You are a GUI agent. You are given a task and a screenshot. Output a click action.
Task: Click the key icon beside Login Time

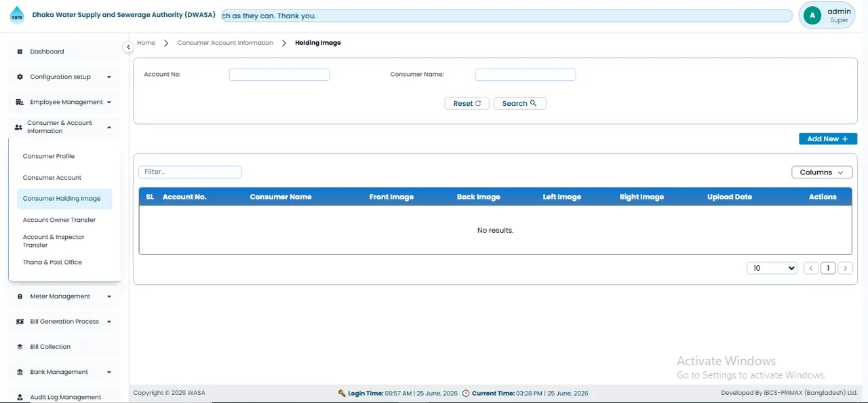(342, 394)
